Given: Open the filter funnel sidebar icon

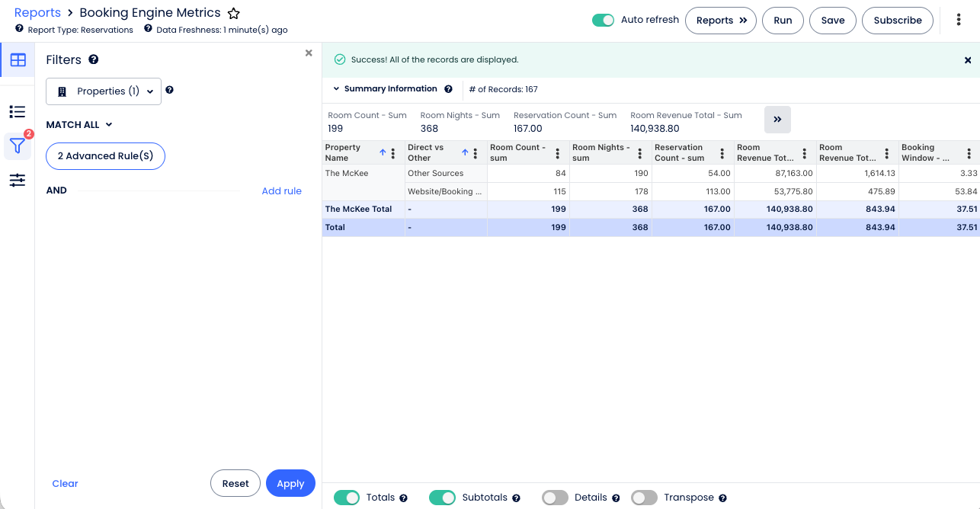Looking at the screenshot, I should tap(18, 146).
